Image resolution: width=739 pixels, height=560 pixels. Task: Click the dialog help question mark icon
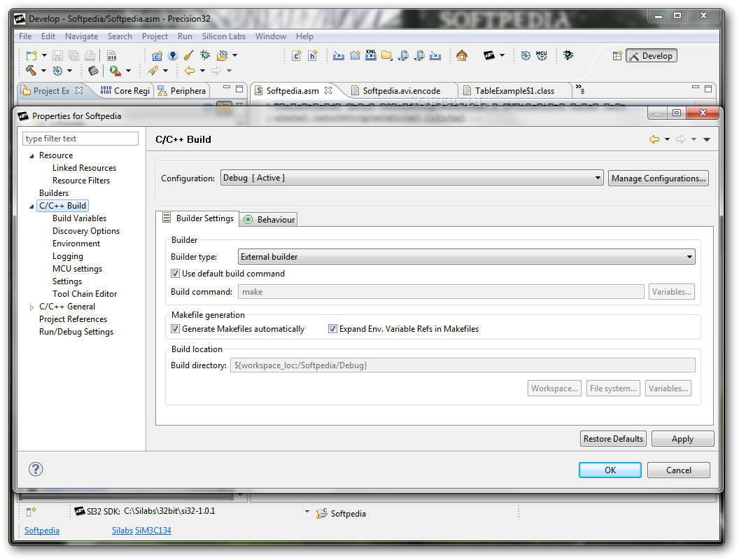(x=36, y=469)
